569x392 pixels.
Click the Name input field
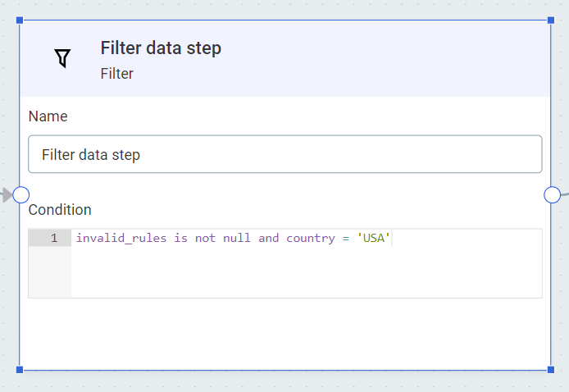(284, 154)
